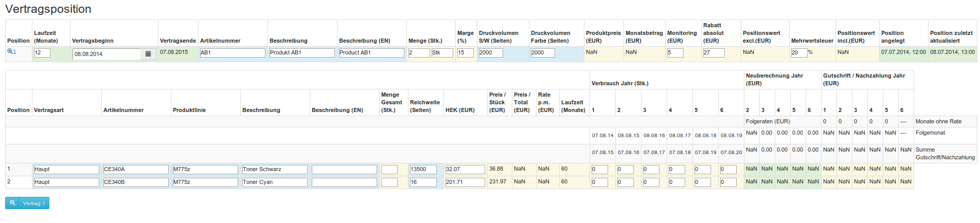The height and width of the screenshot is (223, 980).
Task: Click the Monitoring (EUR) input showing 5
Action: [675, 53]
